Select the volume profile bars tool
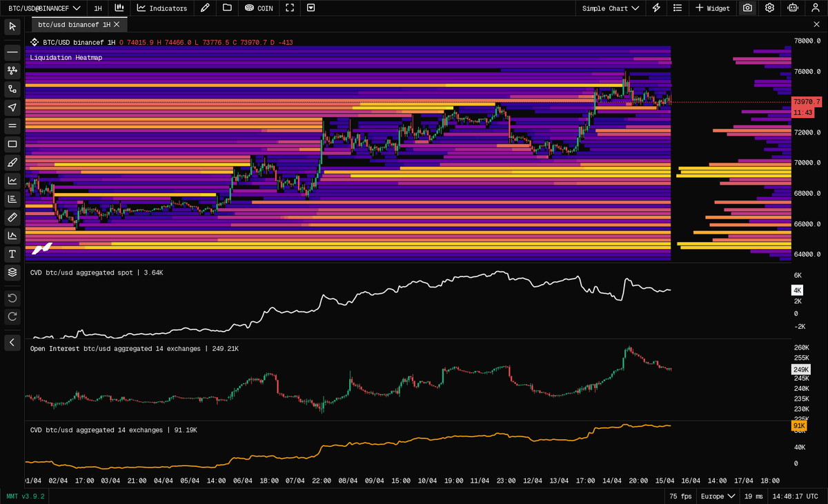 tap(12, 199)
